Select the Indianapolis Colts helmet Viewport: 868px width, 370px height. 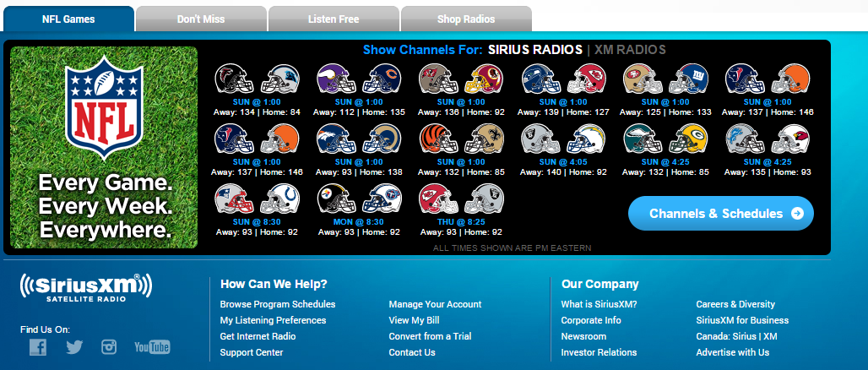[x=280, y=199]
